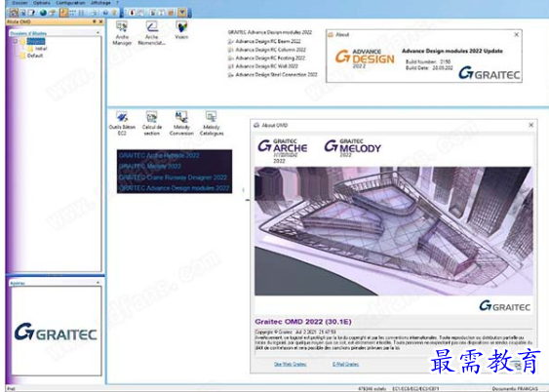
Task: Click the Advance Design 2022 logo in About dialog
Action: click(365, 59)
